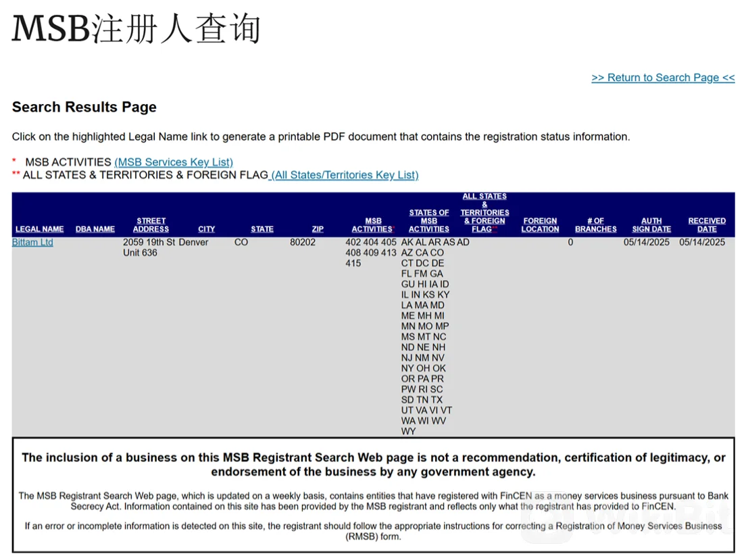Open the Bittam Ltd legal name link
746x560 pixels.
coord(32,243)
